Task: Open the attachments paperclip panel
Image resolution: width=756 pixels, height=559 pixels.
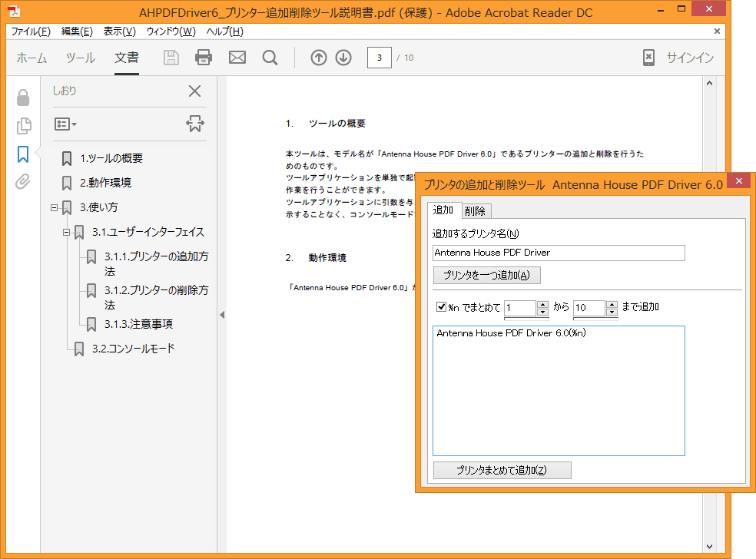Action: [22, 182]
